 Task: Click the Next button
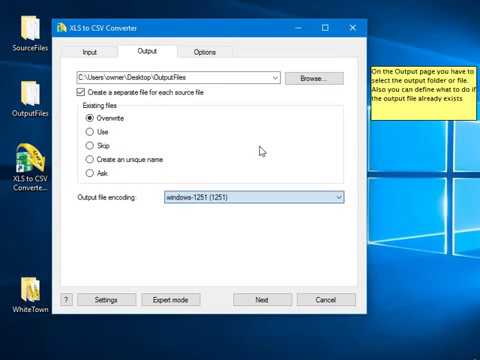pos(262,300)
